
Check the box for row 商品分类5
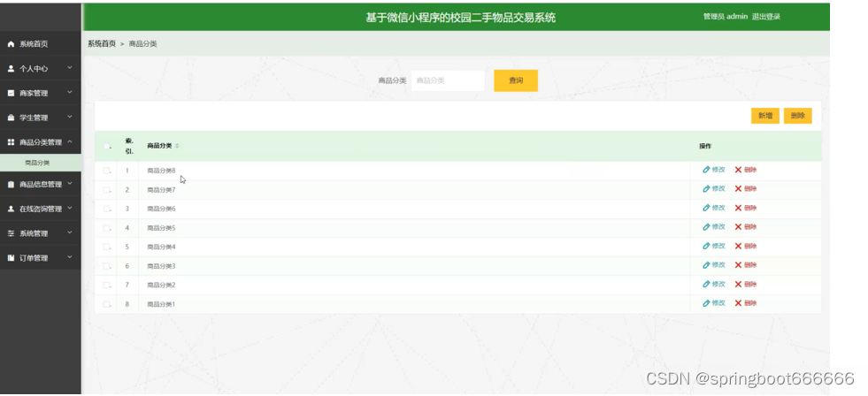click(107, 228)
